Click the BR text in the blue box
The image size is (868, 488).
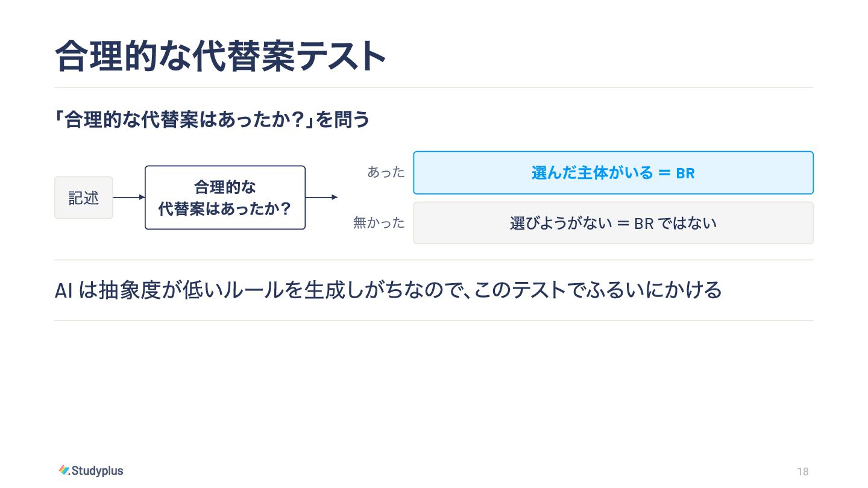coord(685,174)
